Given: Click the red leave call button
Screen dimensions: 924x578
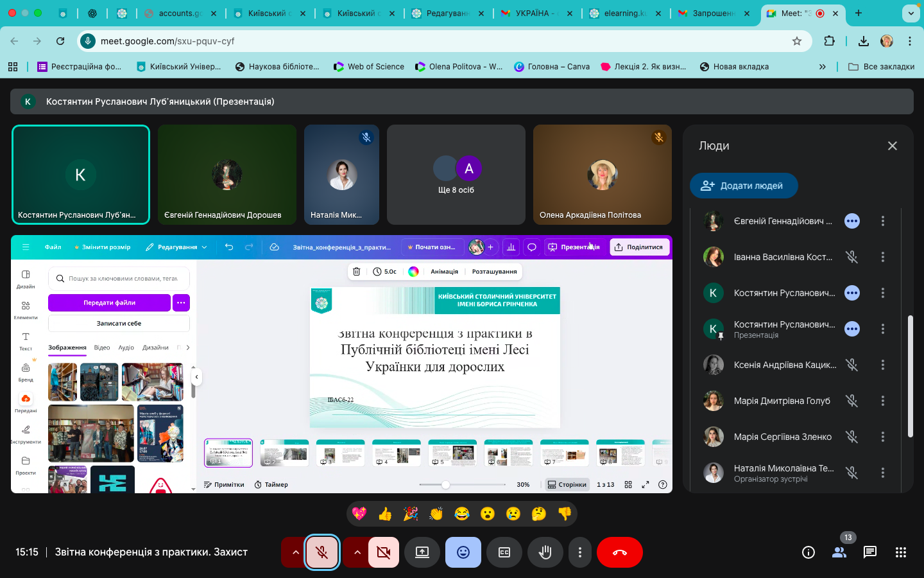Looking at the screenshot, I should pyautogui.click(x=620, y=552).
